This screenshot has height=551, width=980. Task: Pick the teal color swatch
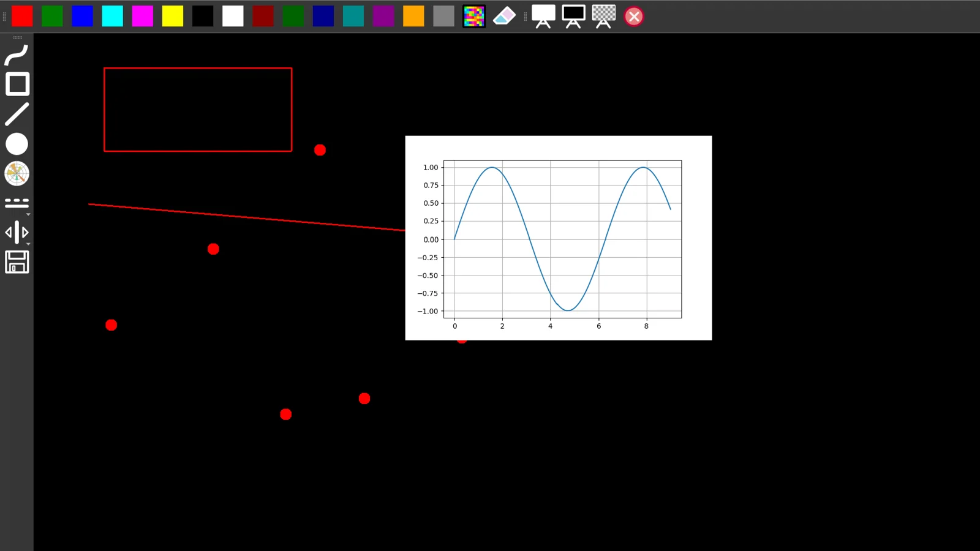click(x=353, y=16)
